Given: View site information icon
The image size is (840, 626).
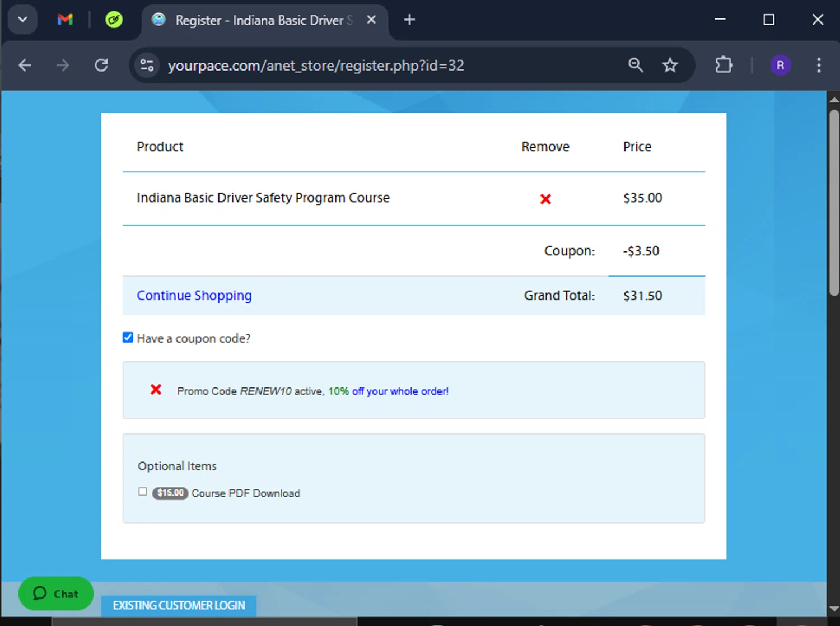Looking at the screenshot, I should 147,66.
